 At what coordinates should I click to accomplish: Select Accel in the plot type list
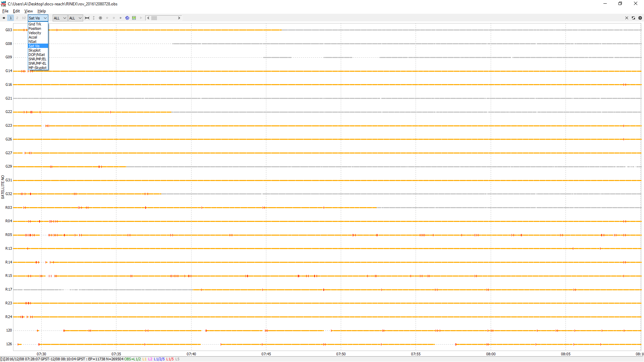tap(38, 37)
